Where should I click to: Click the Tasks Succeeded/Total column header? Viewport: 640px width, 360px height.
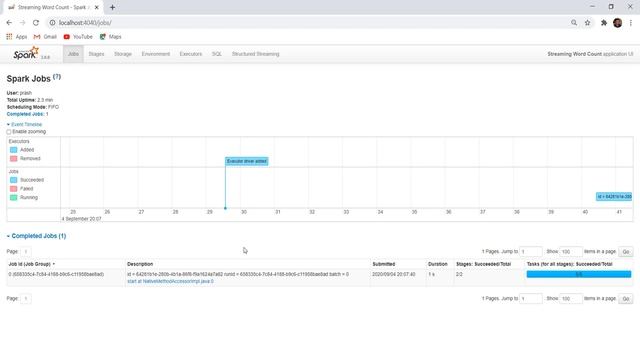pyautogui.click(x=569, y=264)
